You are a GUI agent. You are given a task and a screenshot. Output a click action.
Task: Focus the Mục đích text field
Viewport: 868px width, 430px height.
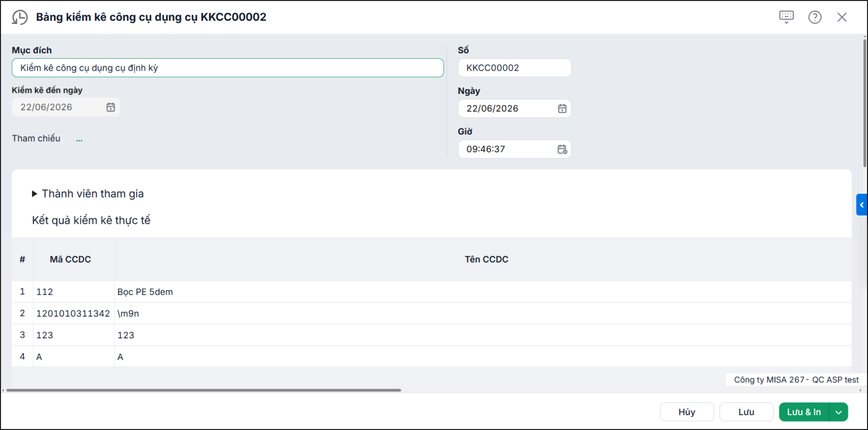pos(228,68)
